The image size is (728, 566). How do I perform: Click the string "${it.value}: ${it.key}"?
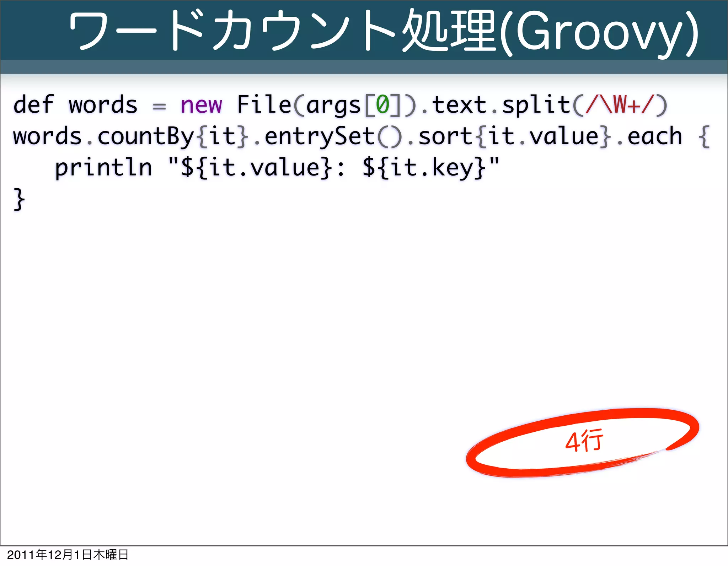point(334,167)
